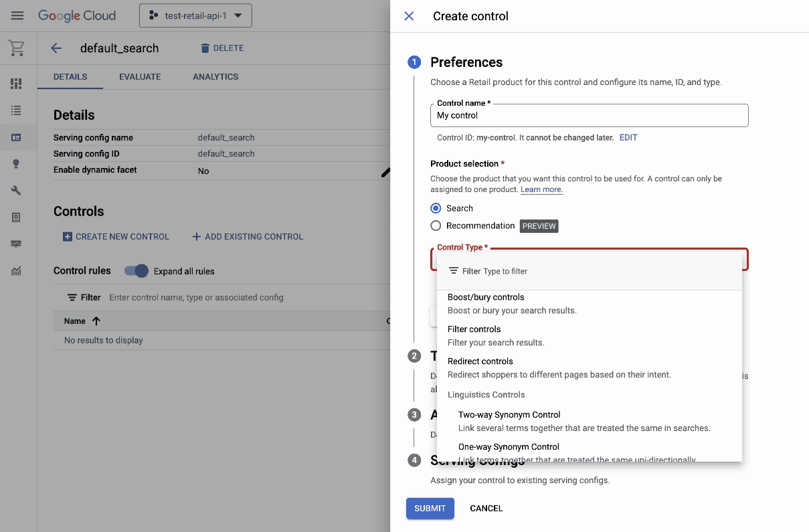Click the Controls section heading

point(79,211)
